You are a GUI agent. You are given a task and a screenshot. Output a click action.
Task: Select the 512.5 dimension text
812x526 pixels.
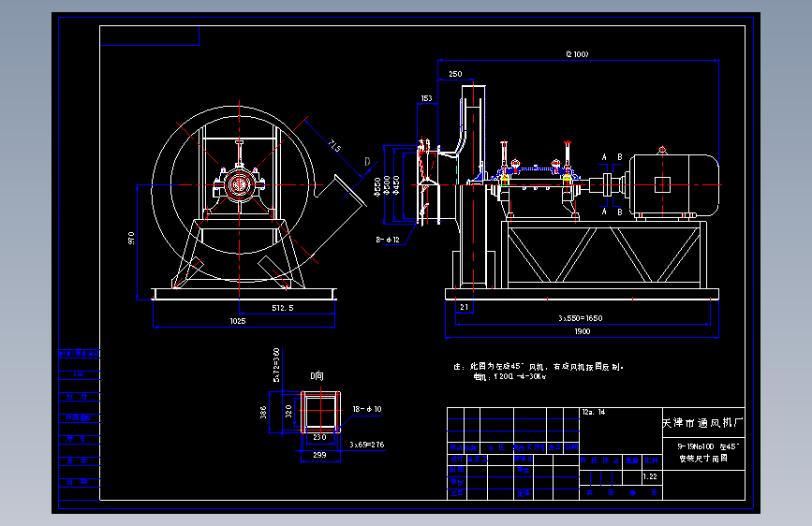point(283,308)
